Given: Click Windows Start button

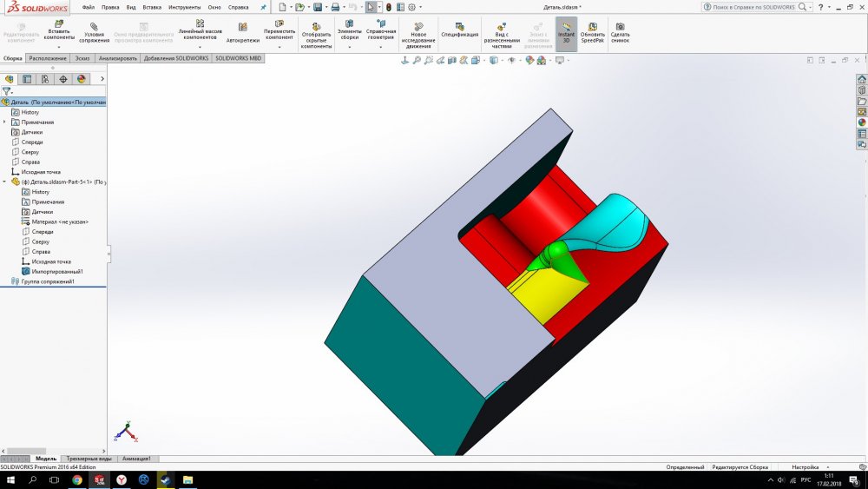Looking at the screenshot, I should (x=10, y=479).
